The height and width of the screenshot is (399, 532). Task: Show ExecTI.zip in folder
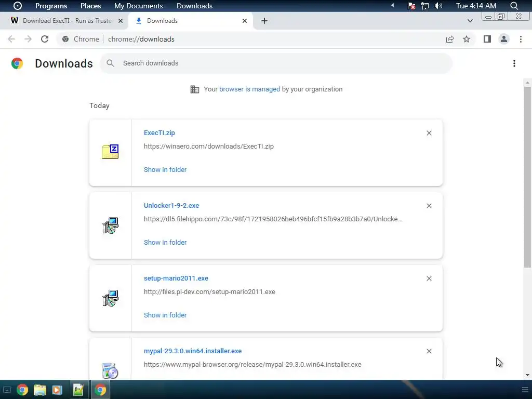(x=165, y=170)
